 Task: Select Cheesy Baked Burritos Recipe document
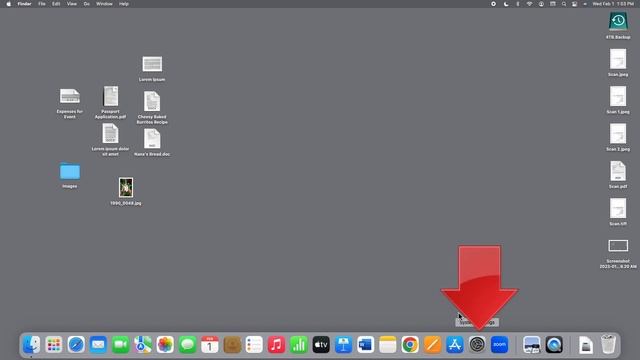point(152,101)
